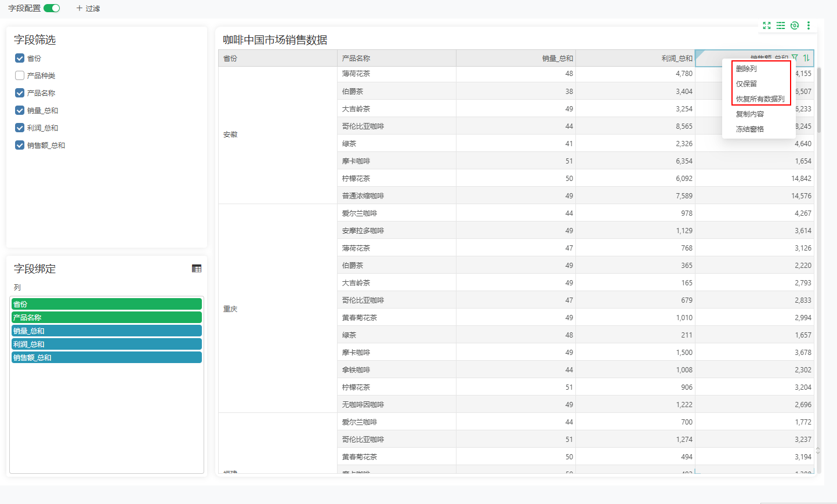
Task: Click sales value 14,842 cell
Action: pyautogui.click(x=755, y=178)
